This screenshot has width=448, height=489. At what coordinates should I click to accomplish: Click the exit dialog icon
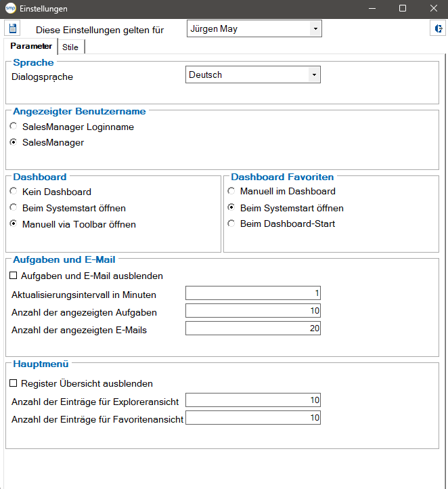coord(438,28)
